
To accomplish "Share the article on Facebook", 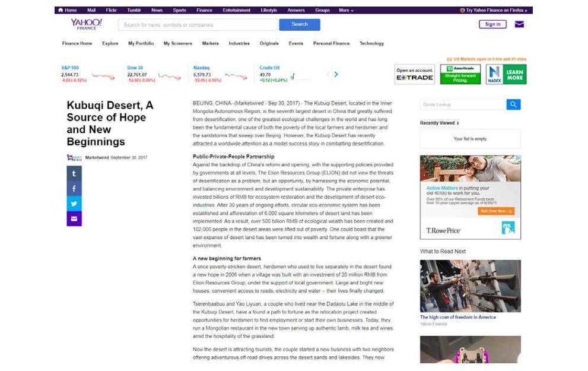I will tap(74, 188).
